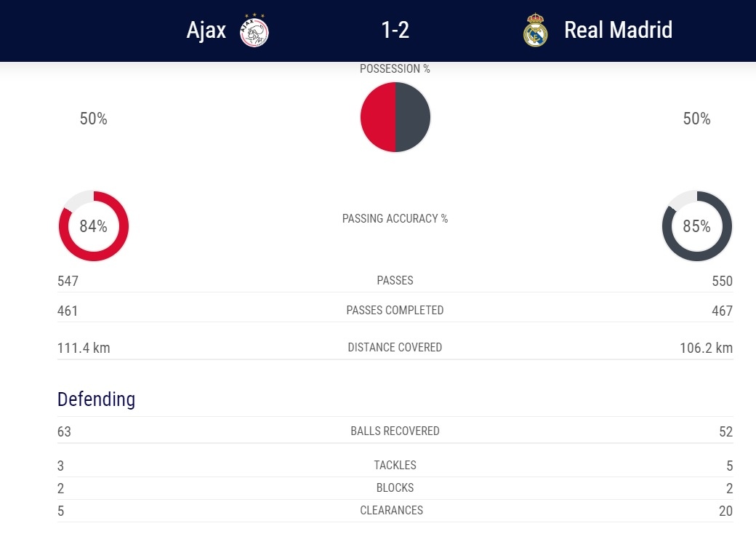Open the Ajax team name link
The width and height of the screenshot is (756, 534).
click(x=206, y=31)
